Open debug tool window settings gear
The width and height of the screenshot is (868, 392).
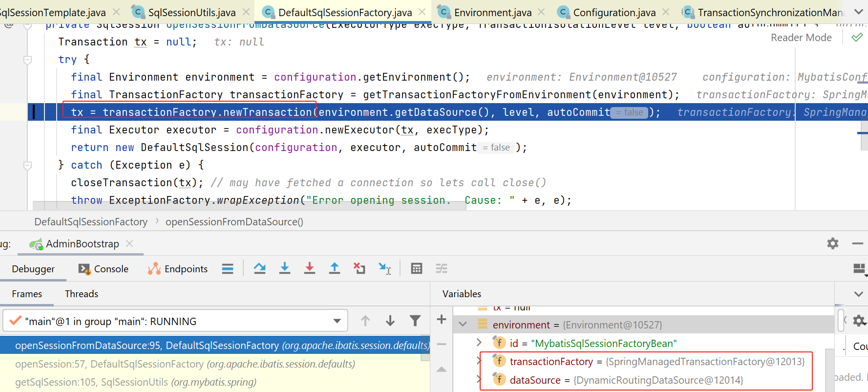click(x=832, y=243)
